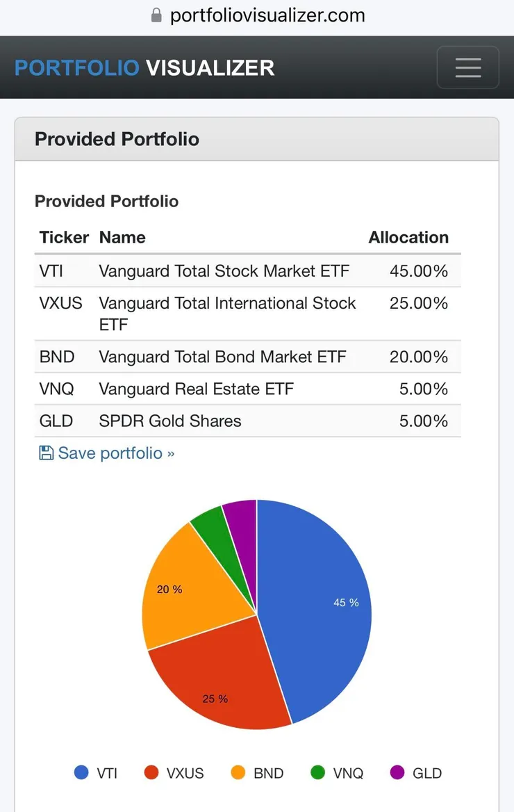Click the green VNQ legend dot
The image size is (514, 812).
318,772
